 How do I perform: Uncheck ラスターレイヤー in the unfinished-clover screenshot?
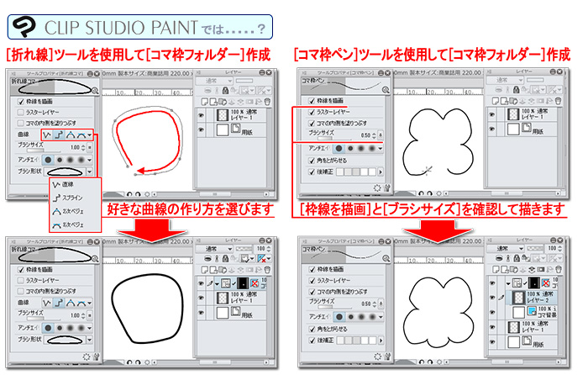coord(312,112)
